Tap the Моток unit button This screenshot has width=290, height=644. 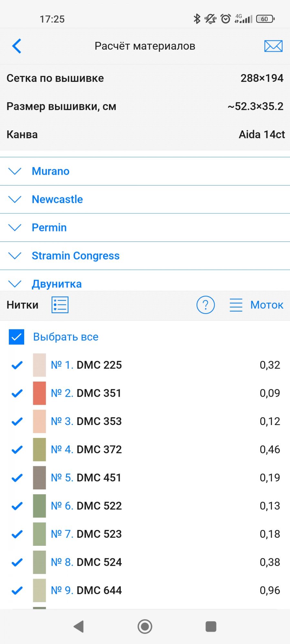pos(267,305)
